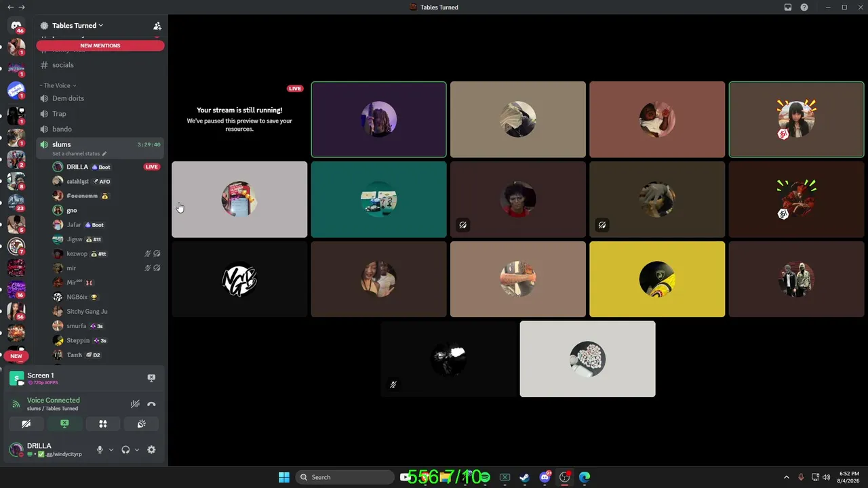Image resolution: width=868 pixels, height=488 pixels.
Task: Focus the teal participant tile
Action: 378,199
